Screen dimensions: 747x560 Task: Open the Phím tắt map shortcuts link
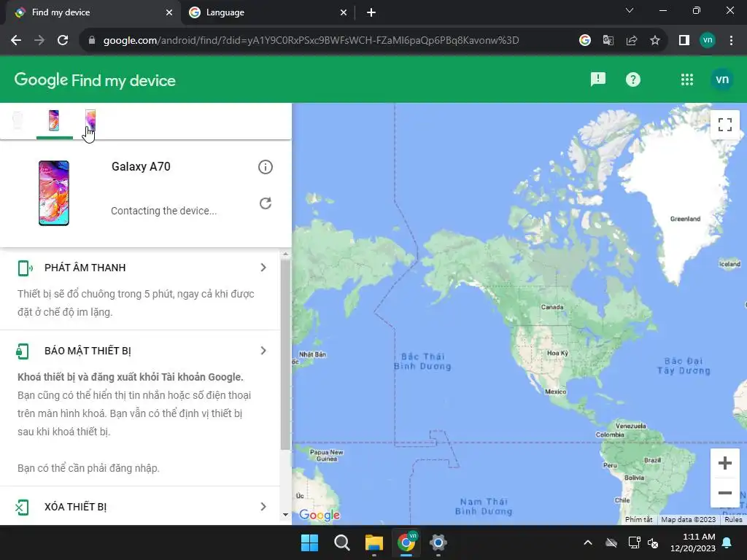pos(638,519)
